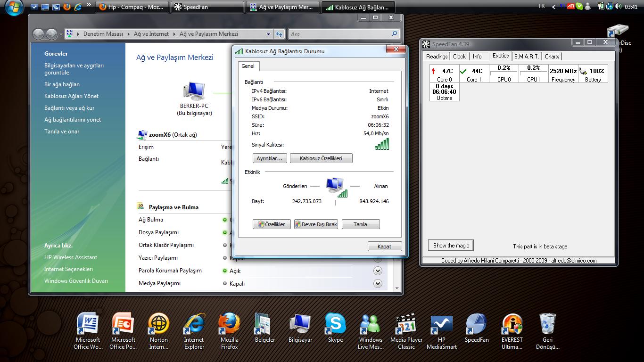Click the Show Desktop quick launch icon
Image resolution: width=644 pixels, height=362 pixels.
pyautogui.click(x=45, y=7)
